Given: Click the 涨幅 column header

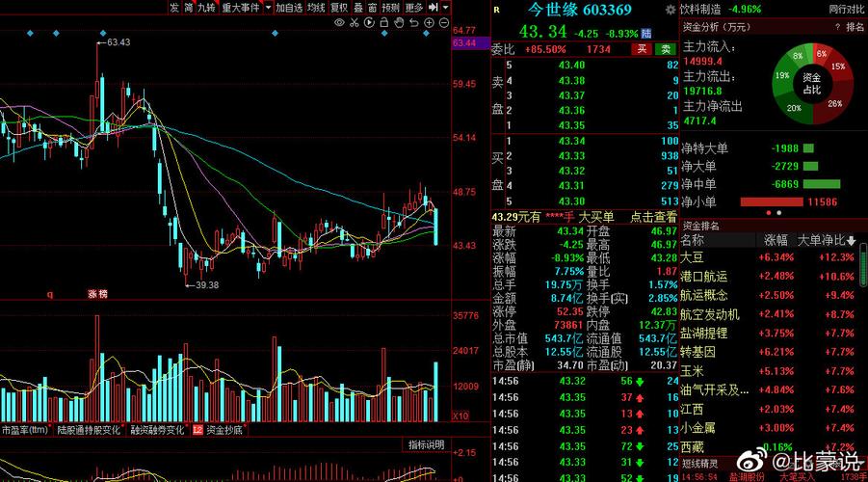Looking at the screenshot, I should tap(776, 240).
